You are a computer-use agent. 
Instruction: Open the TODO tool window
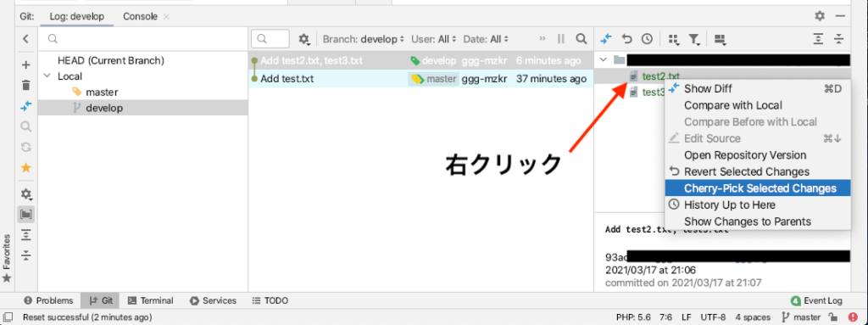pos(270,300)
